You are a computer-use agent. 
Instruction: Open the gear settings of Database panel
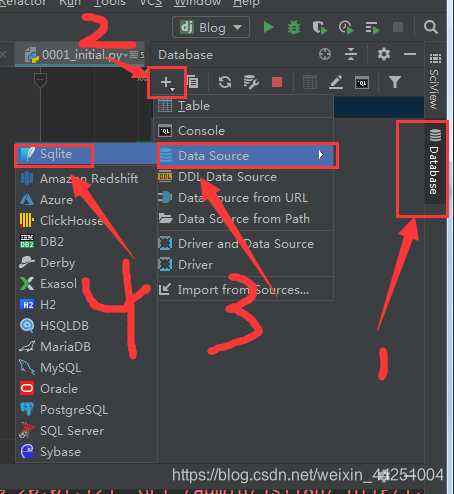coord(384,54)
